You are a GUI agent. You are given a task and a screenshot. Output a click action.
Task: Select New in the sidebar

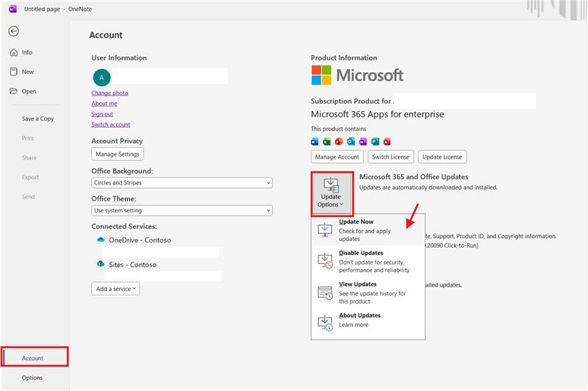coord(22,72)
